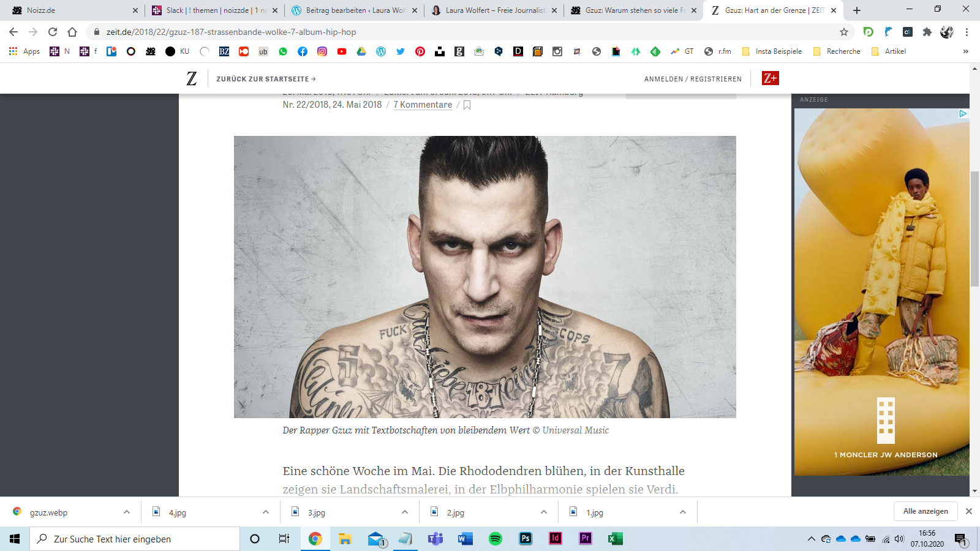The height and width of the screenshot is (551, 980).
Task: Open the 7 Kommentare link
Action: [x=423, y=105]
